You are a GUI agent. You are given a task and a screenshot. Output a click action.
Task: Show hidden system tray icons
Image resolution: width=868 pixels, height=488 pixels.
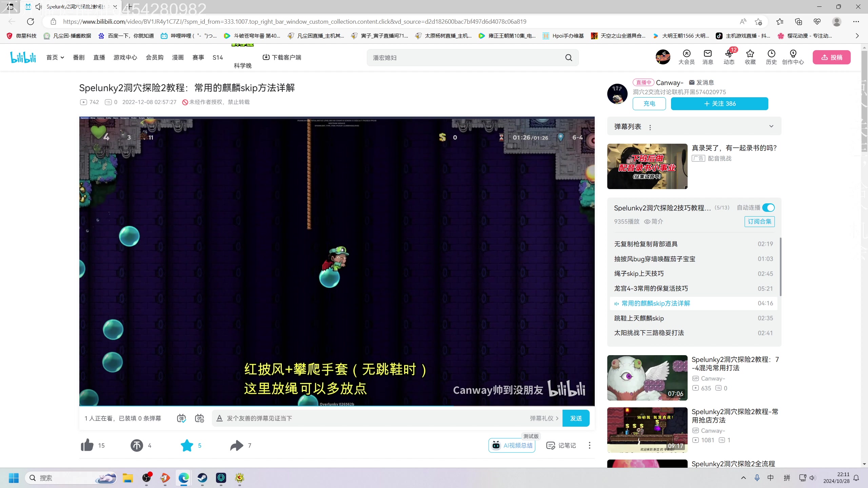pos(743,478)
